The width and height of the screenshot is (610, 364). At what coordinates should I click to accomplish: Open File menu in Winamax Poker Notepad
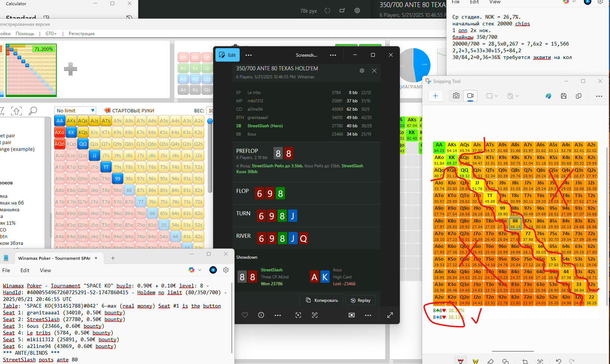click(6, 270)
